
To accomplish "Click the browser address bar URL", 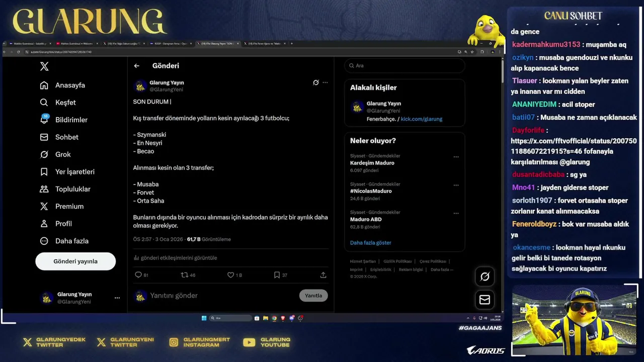I will [61, 52].
